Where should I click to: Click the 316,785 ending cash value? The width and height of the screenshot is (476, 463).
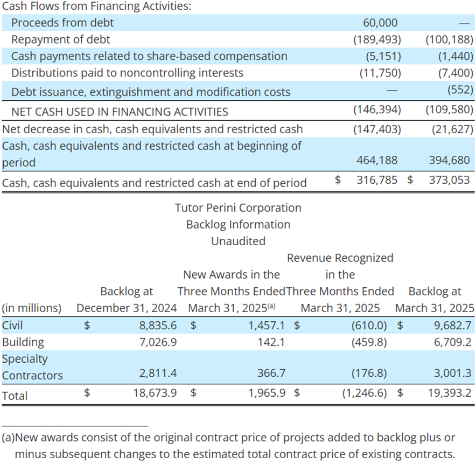[x=377, y=180]
